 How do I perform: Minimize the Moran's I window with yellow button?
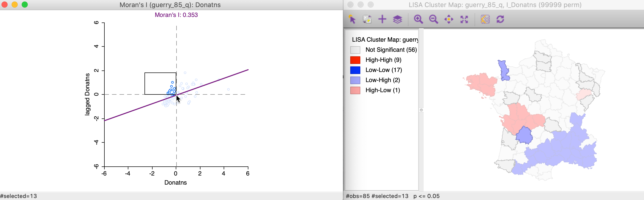pyautogui.click(x=15, y=5)
